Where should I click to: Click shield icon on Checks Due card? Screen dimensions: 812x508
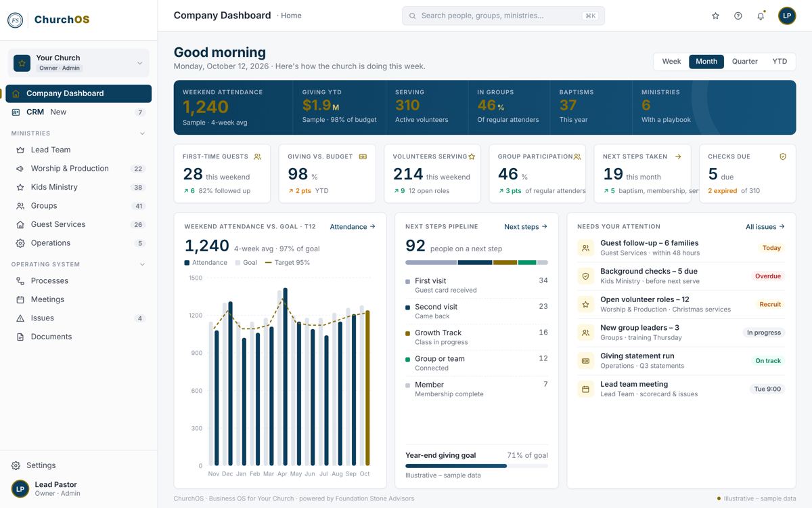(783, 156)
